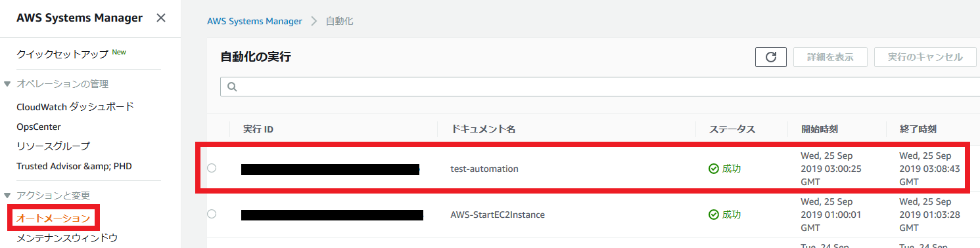Open メンテナンスウィンドウ in sidebar
The width and height of the screenshot is (980, 248).
point(67,238)
